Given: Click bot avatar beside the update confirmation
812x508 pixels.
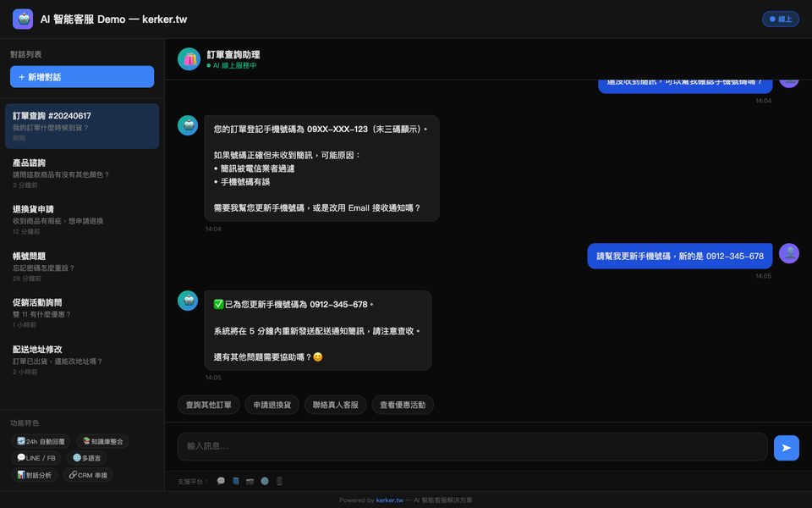Looking at the screenshot, I should [188, 301].
